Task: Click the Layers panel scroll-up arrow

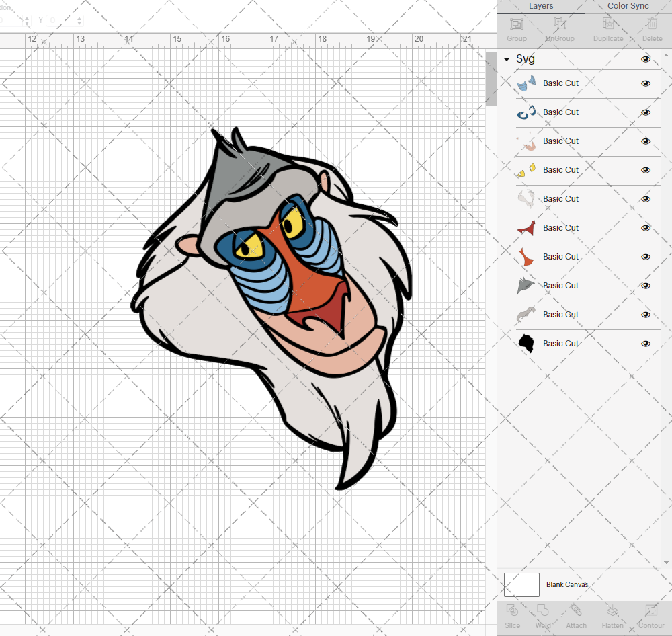Action: coord(665,56)
